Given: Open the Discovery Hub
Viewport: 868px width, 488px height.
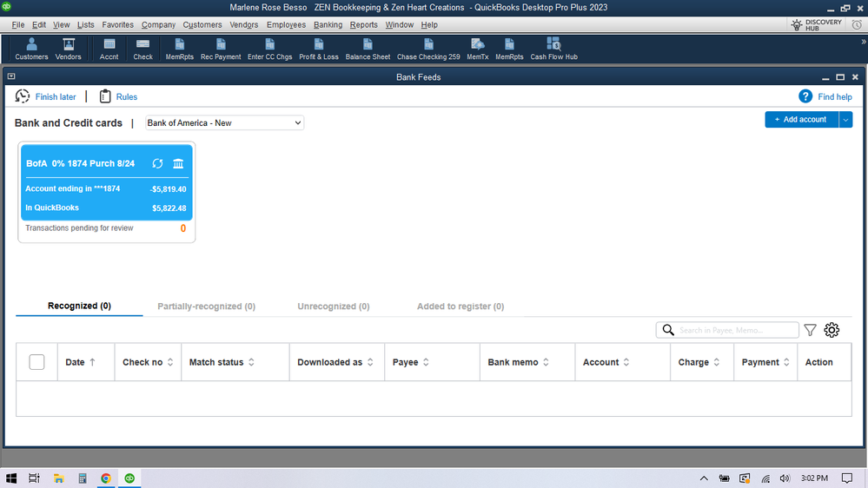Looking at the screenshot, I should coord(817,25).
